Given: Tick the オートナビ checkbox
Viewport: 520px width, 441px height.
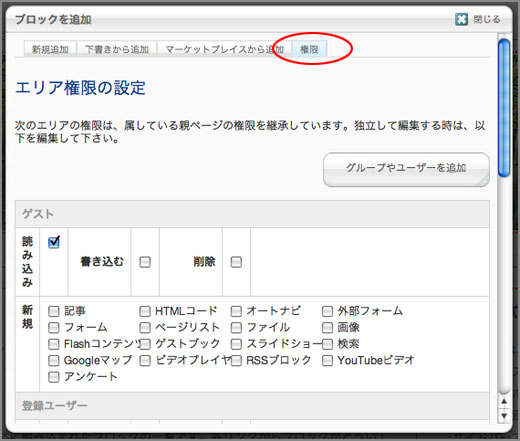Looking at the screenshot, I should click(236, 311).
